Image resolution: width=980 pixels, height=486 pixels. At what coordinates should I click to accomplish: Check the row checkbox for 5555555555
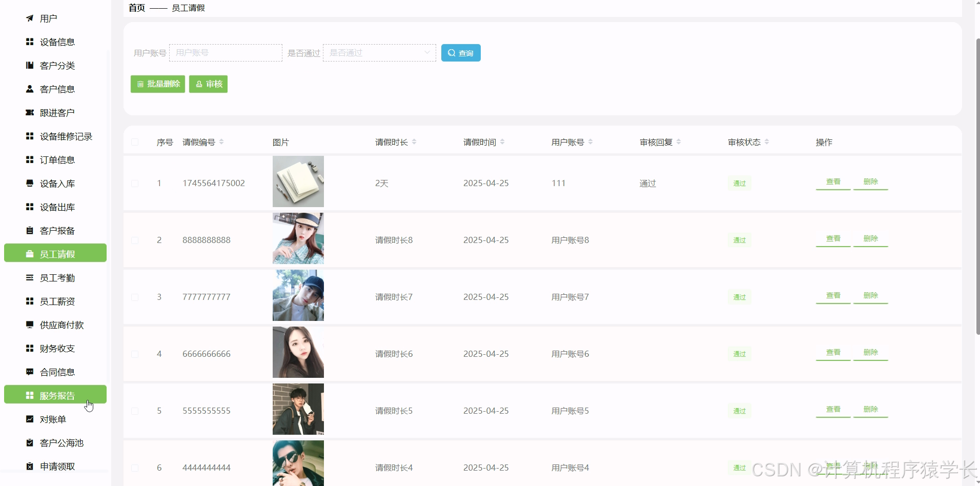[x=135, y=411]
